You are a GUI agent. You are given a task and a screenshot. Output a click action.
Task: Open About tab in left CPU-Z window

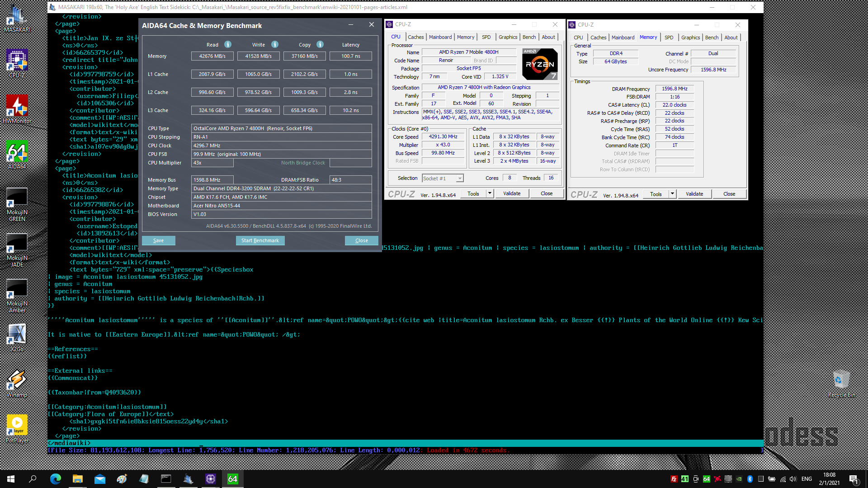click(548, 37)
